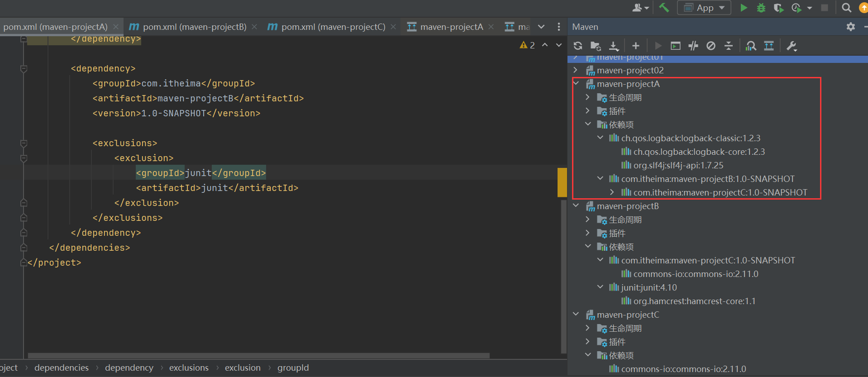Click dependency in breadcrumb bar
This screenshot has height=377, width=868.
129,367
